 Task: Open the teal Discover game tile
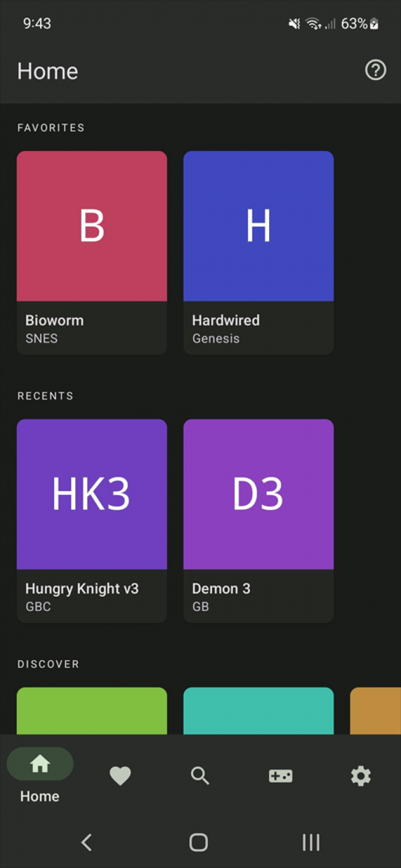tap(258, 711)
